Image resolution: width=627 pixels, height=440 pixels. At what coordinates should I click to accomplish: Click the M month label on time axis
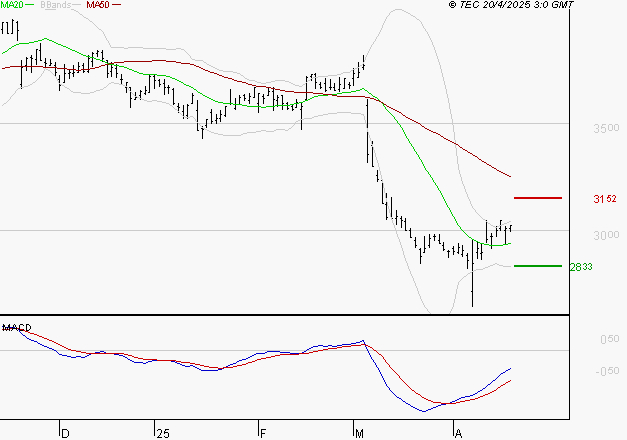click(359, 433)
